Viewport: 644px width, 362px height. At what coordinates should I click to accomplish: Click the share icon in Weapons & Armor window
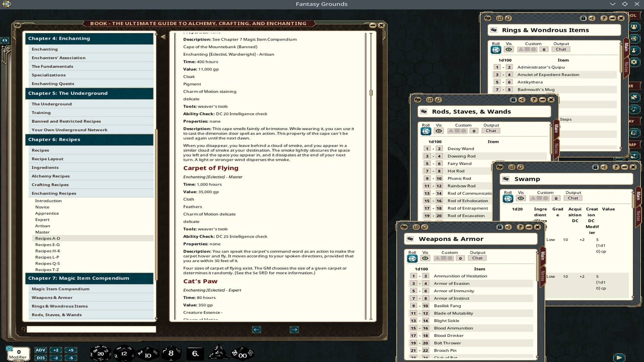pyautogui.click(x=508, y=227)
